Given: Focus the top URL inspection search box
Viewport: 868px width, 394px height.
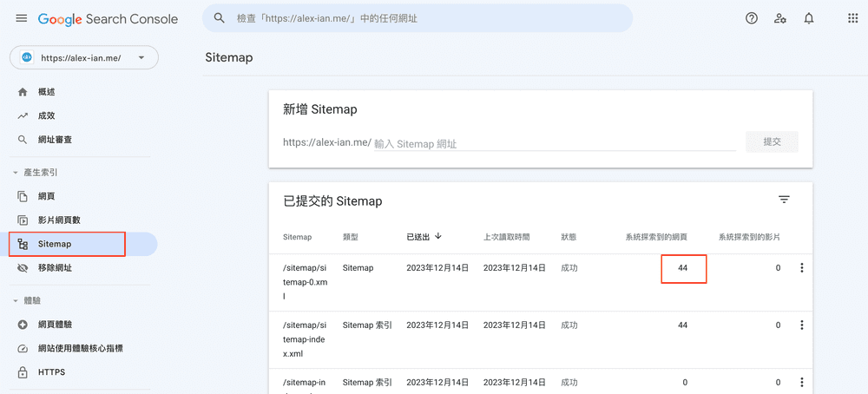Looking at the screenshot, I should 418,18.
